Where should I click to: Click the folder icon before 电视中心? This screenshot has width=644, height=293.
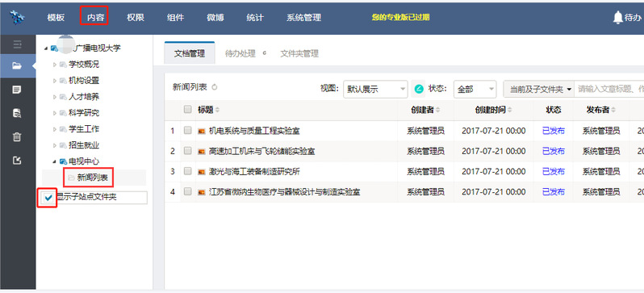point(63,161)
